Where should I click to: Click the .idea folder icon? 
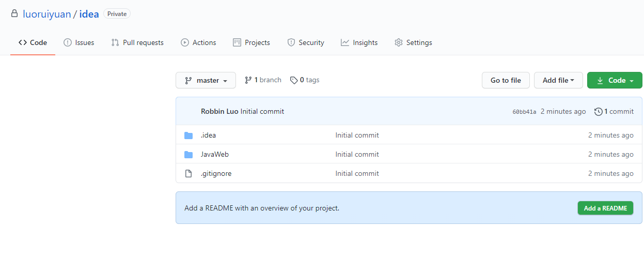189,136
